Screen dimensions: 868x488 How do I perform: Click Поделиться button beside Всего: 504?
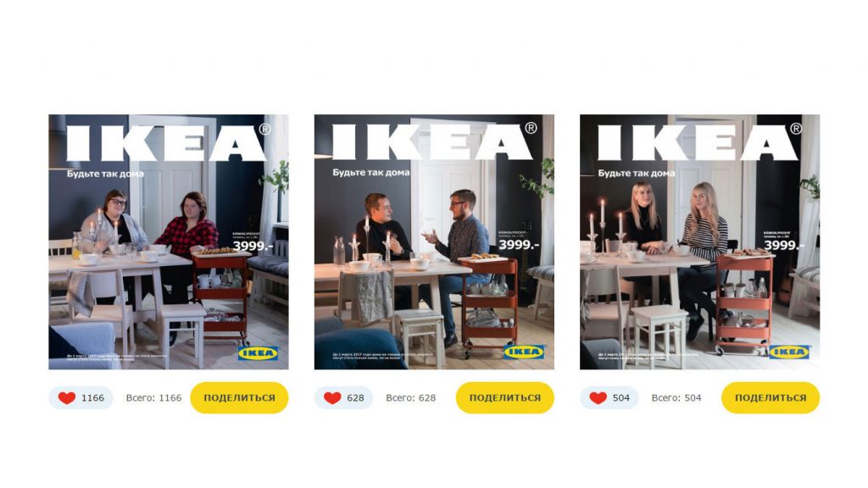pyautogui.click(x=771, y=398)
